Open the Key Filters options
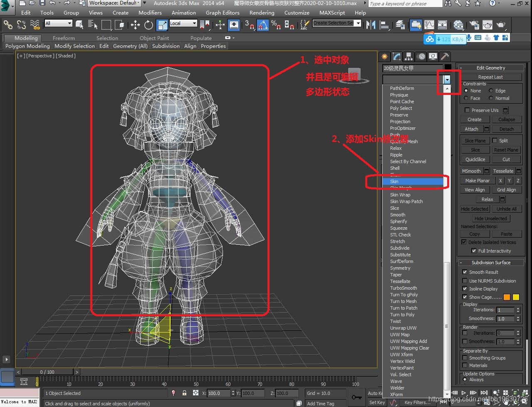The image size is (532, 407). (x=418, y=402)
